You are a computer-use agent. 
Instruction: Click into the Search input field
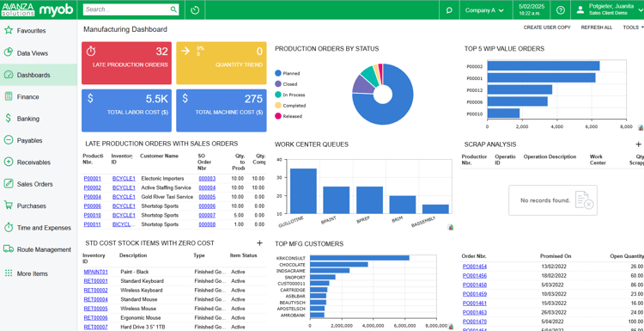(x=126, y=9)
